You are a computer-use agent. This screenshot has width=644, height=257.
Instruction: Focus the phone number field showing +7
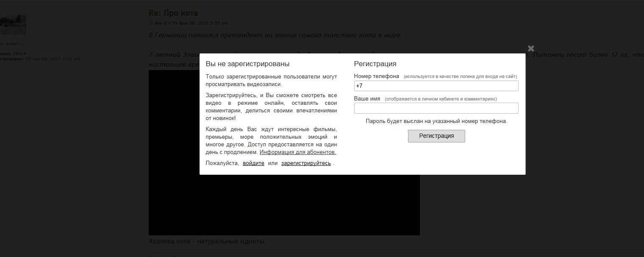436,86
